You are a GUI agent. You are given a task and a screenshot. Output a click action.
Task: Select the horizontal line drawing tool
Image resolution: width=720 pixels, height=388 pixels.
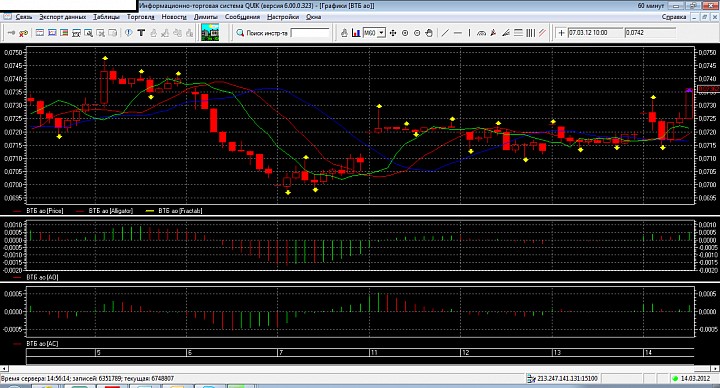458,33
